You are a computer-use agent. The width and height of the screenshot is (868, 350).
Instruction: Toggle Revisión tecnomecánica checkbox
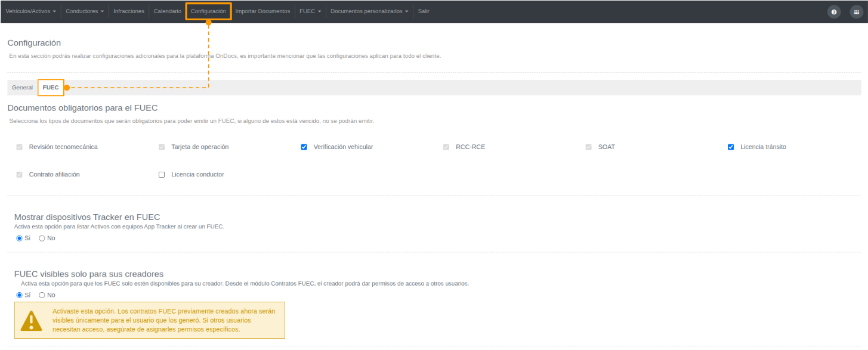[20, 147]
